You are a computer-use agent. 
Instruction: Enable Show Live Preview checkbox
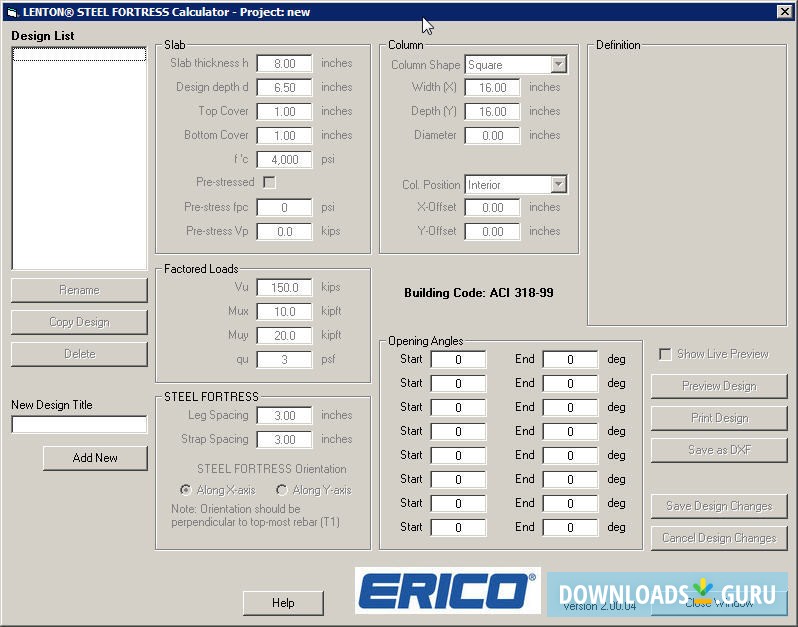coord(665,354)
